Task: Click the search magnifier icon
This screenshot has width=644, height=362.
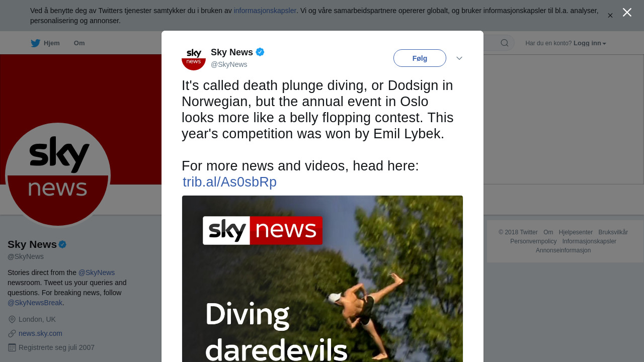Action: (505, 43)
